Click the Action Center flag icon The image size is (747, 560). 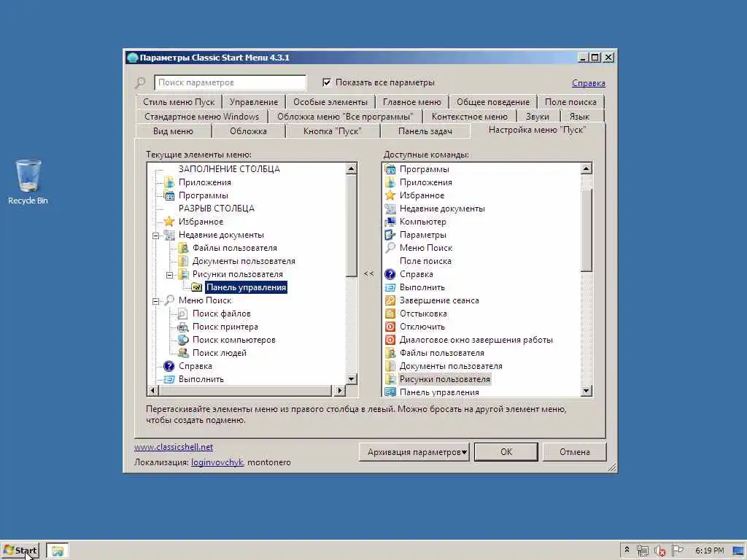[677, 551]
